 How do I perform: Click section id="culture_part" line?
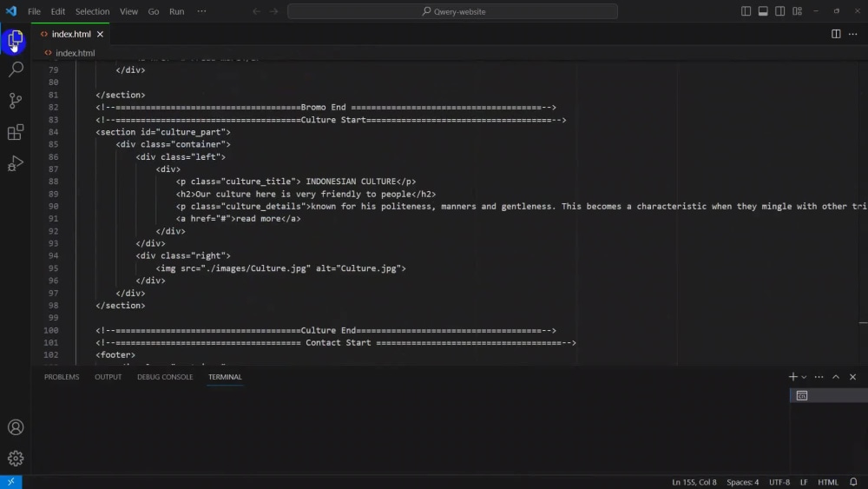[x=163, y=132]
